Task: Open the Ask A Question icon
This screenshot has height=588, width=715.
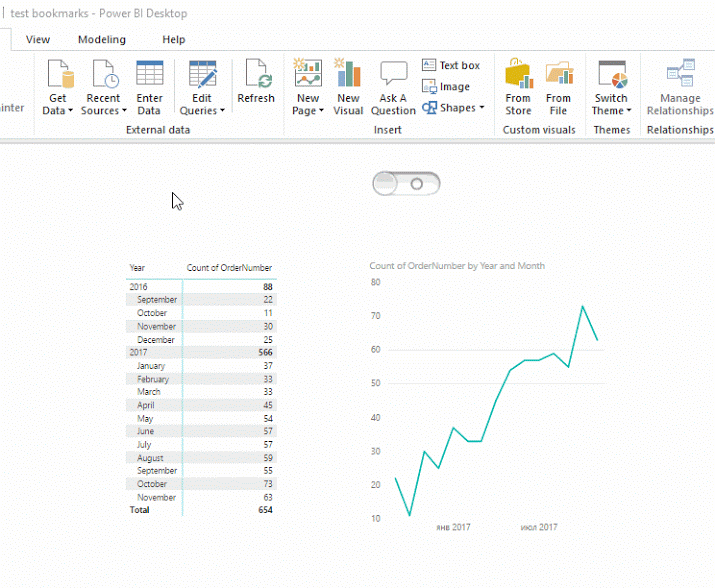Action: coord(393,73)
